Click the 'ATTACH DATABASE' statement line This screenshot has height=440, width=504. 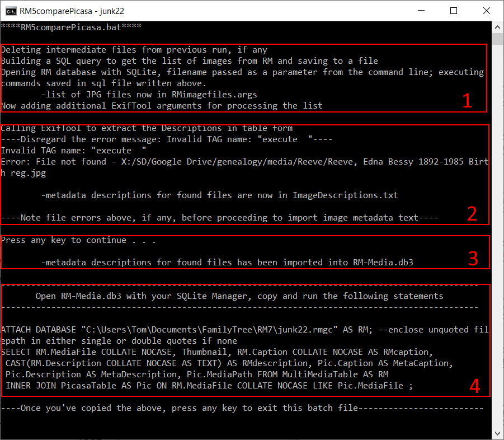click(244, 330)
